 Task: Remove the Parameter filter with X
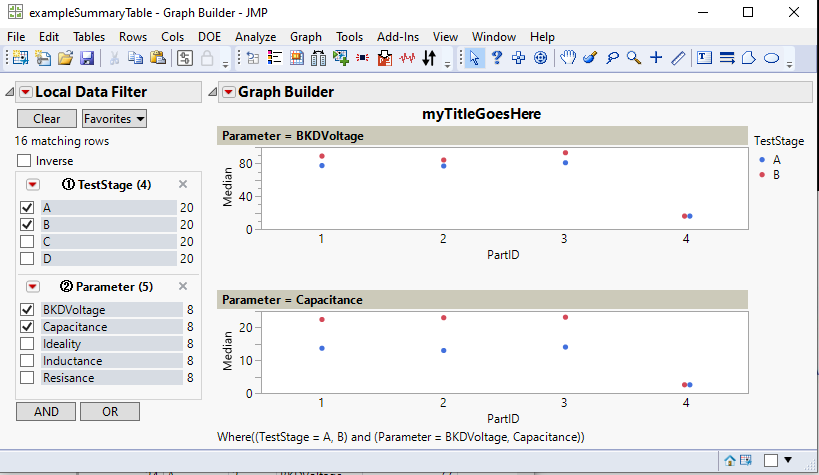tap(183, 286)
